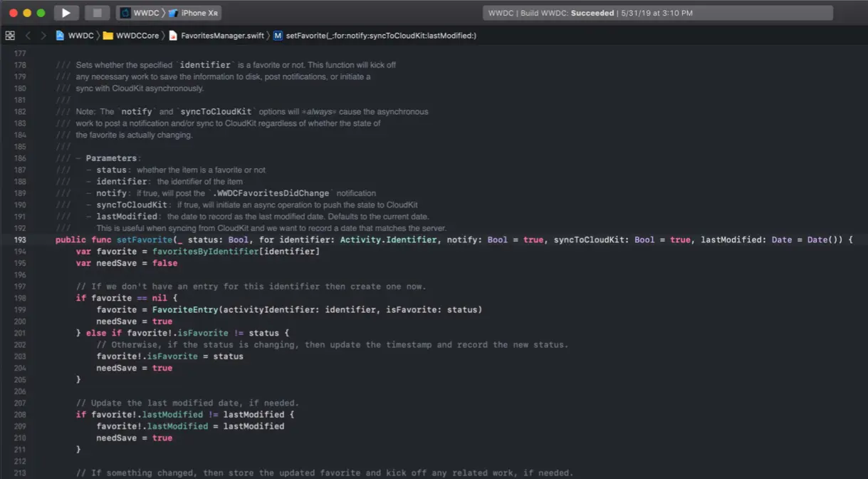Open the WWDCCore folder breadcrumb
The height and width of the screenshot is (479, 868).
coord(131,35)
